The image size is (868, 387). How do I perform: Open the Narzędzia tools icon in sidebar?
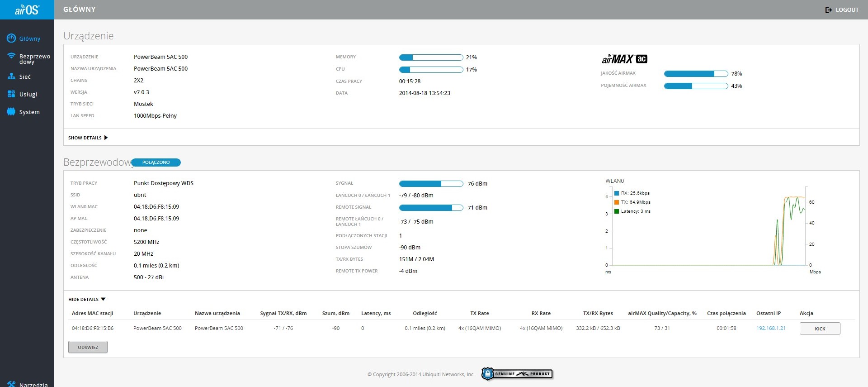[11, 384]
